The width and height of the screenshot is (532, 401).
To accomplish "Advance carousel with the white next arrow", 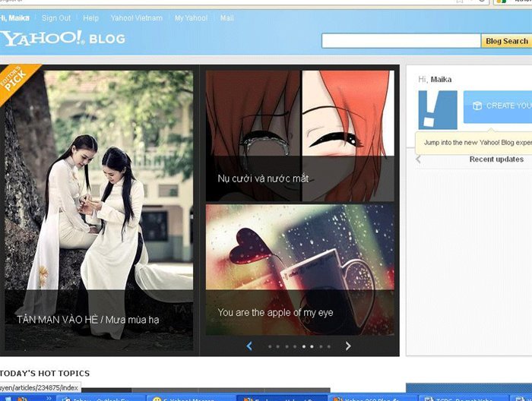I will pyautogui.click(x=348, y=346).
